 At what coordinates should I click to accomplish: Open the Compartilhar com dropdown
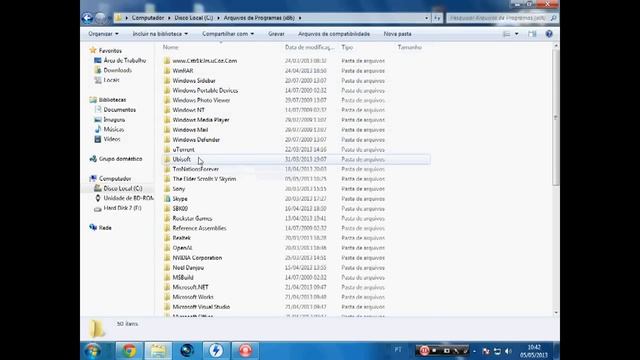pos(228,34)
